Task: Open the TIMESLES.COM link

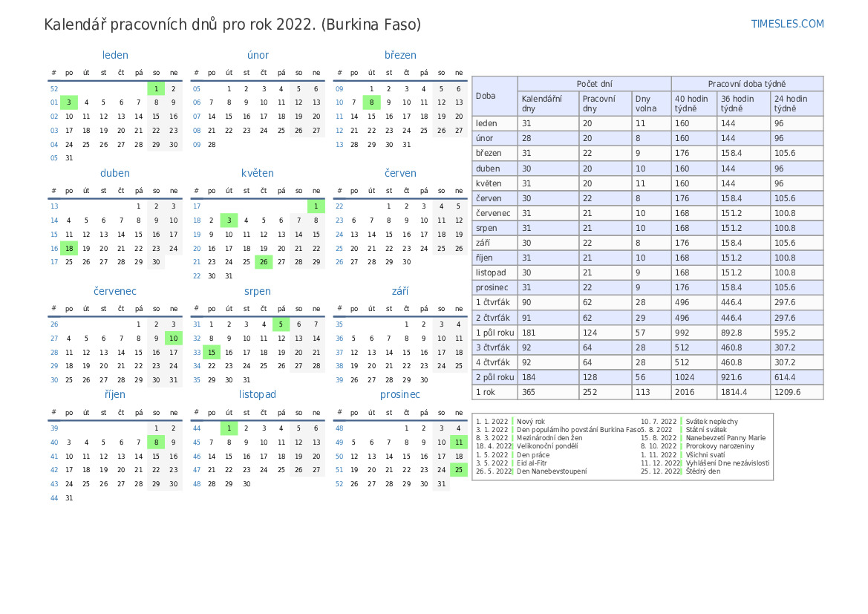Action: (787, 24)
